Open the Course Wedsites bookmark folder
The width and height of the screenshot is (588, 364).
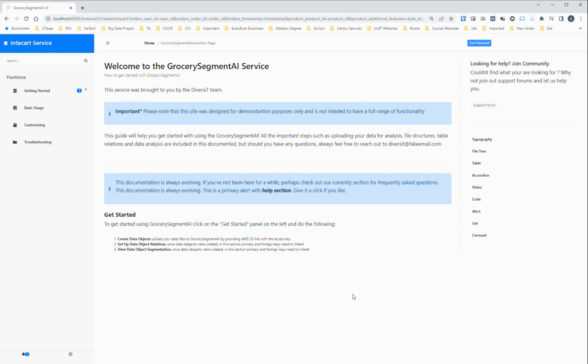[x=442, y=28]
